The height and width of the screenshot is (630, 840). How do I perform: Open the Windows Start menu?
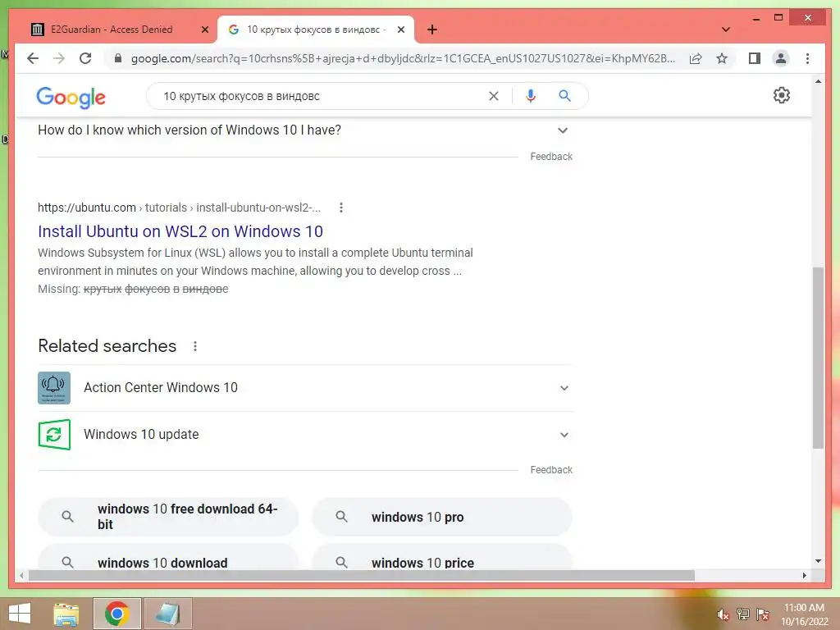(x=20, y=614)
